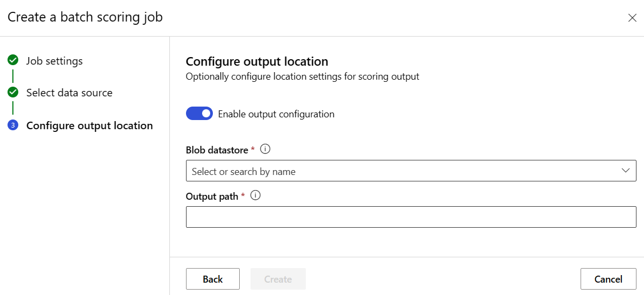Return to the Select data source step
644x295 pixels.
(x=69, y=93)
